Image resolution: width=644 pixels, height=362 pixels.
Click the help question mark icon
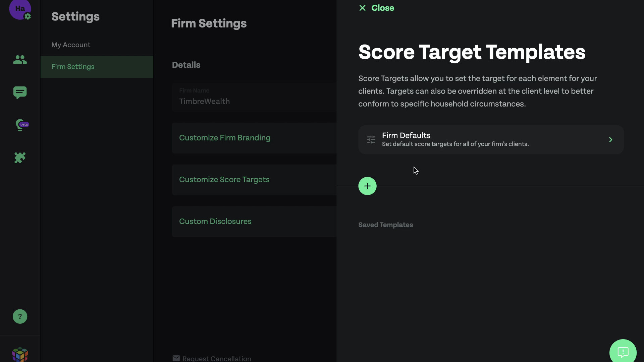click(20, 316)
